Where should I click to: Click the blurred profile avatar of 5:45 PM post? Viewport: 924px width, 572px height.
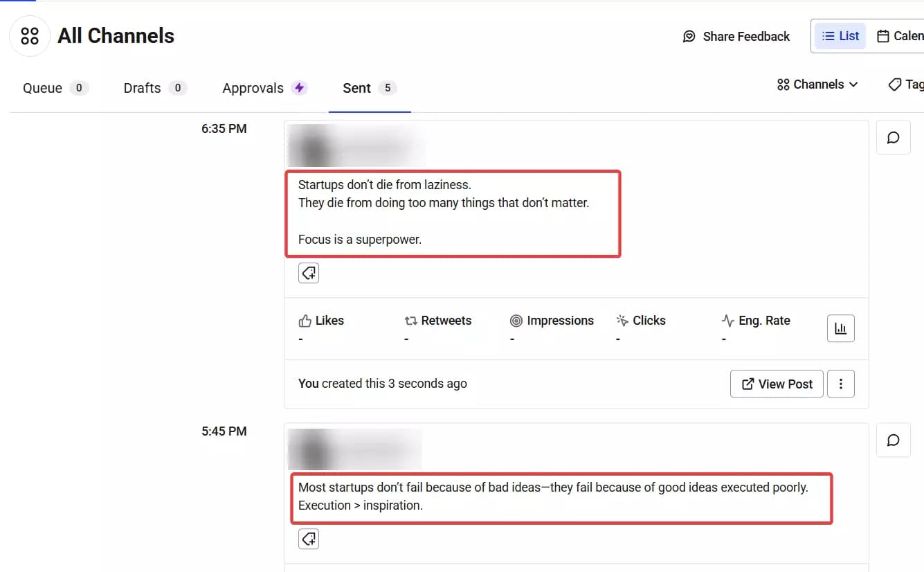314,450
